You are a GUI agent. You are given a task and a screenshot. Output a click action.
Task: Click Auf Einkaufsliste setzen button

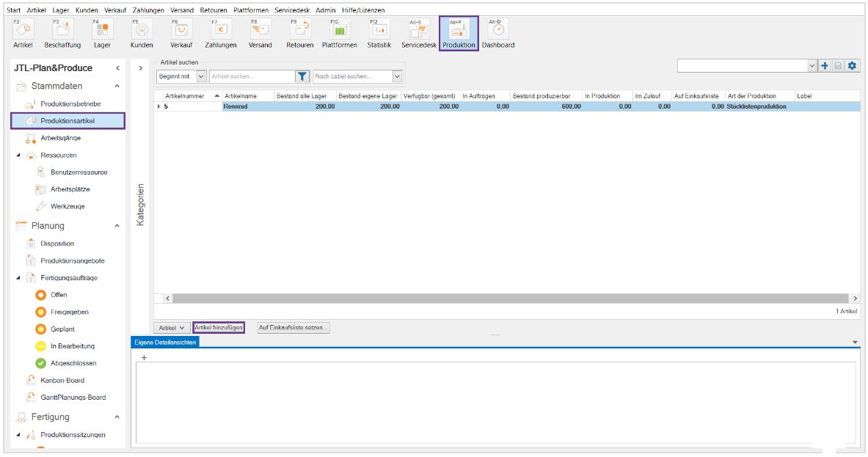pos(293,328)
